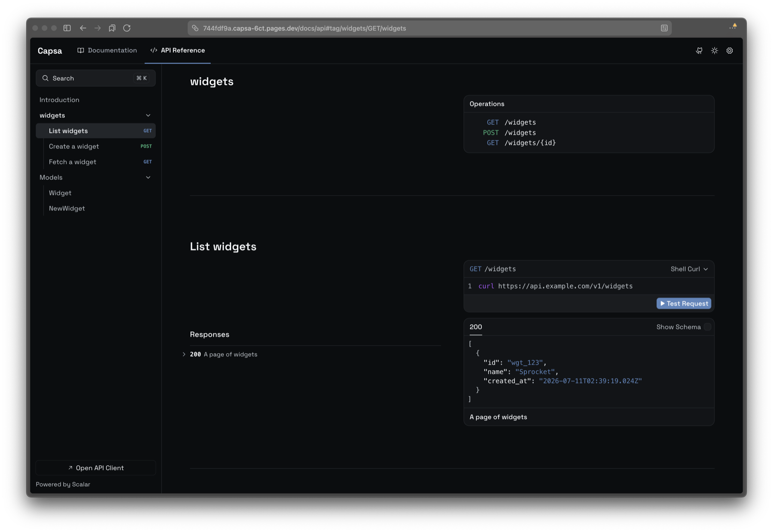The width and height of the screenshot is (773, 532).
Task: Open the Widget model entry
Action: (x=60, y=193)
